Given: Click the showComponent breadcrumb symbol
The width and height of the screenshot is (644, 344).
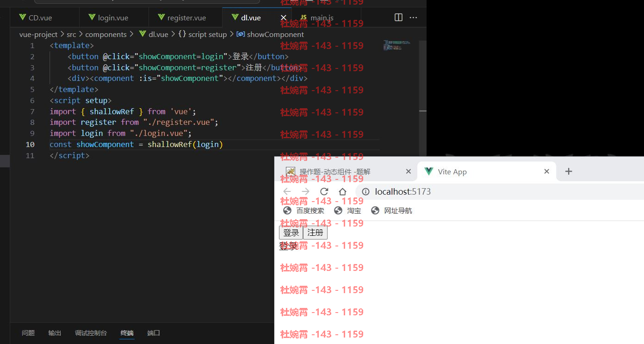Looking at the screenshot, I should coord(275,34).
